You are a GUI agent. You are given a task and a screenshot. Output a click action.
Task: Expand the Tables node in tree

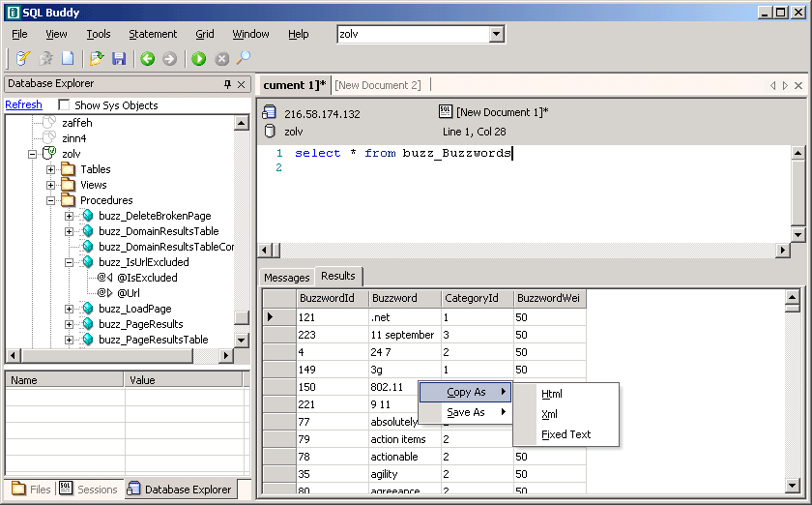pos(51,169)
